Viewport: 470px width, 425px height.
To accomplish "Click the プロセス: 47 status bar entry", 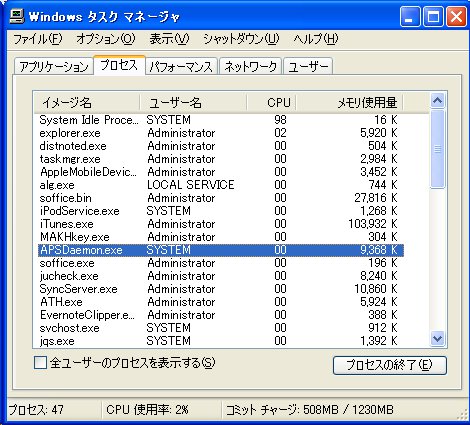I will pyautogui.click(x=36, y=410).
